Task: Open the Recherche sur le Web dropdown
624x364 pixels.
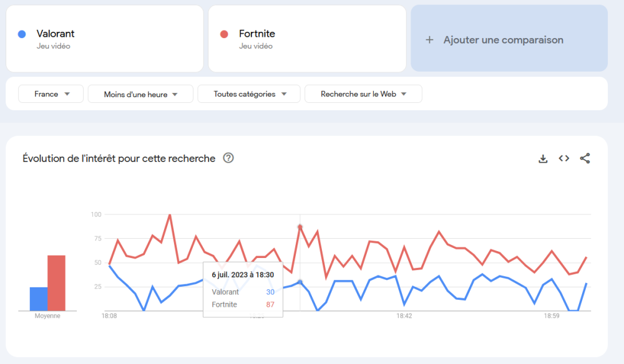Action: point(363,93)
